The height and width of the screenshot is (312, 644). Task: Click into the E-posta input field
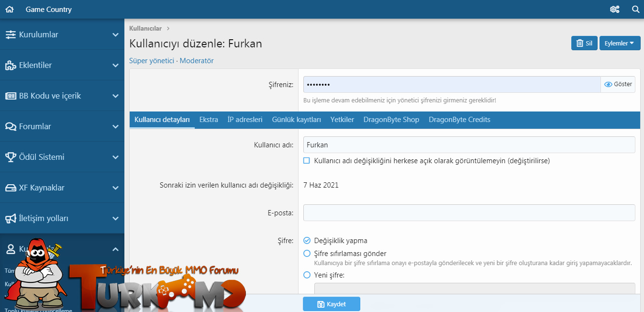[x=469, y=213]
